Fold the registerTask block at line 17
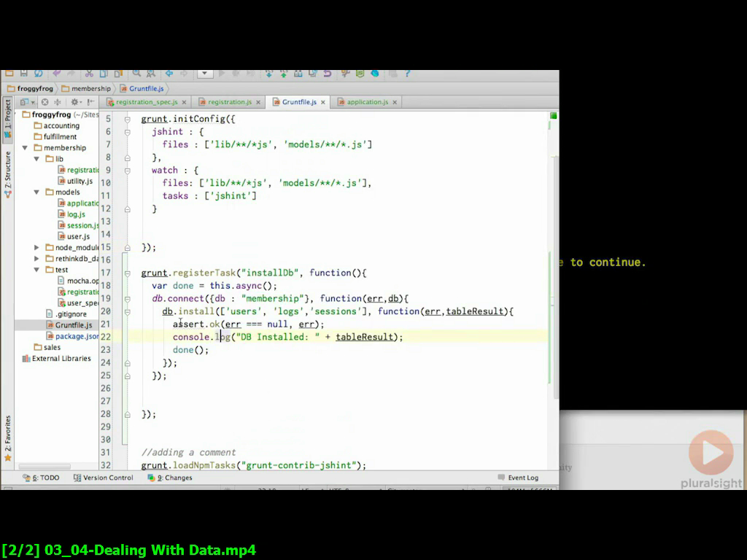The width and height of the screenshot is (747, 560). (x=127, y=273)
